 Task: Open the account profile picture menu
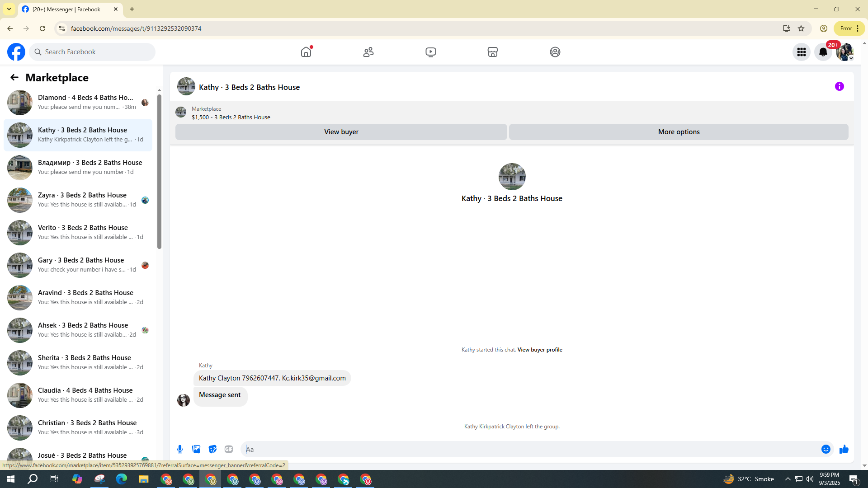[844, 52]
